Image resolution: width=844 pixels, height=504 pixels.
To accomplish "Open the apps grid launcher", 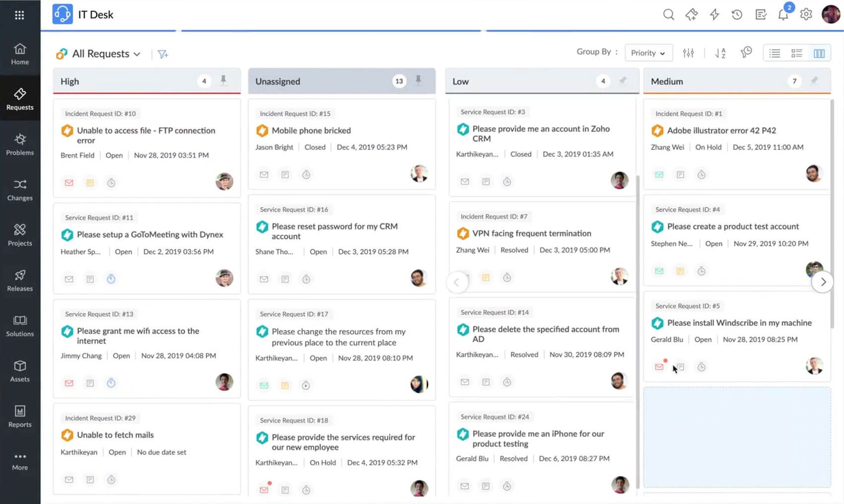I will [x=19, y=15].
